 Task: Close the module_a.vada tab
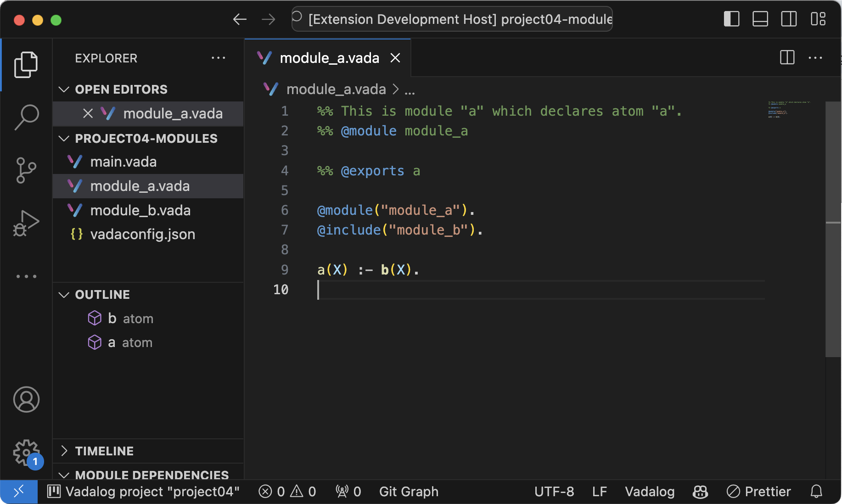coord(395,58)
